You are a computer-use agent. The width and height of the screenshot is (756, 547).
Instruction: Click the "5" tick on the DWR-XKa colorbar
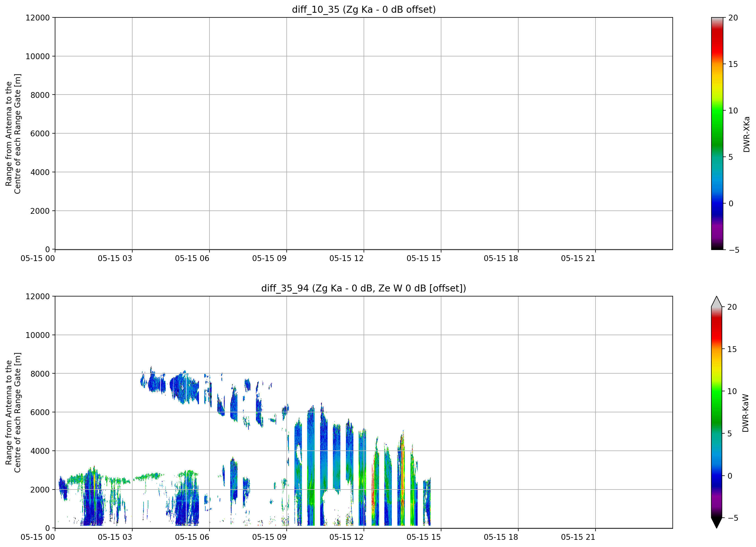[731, 157]
